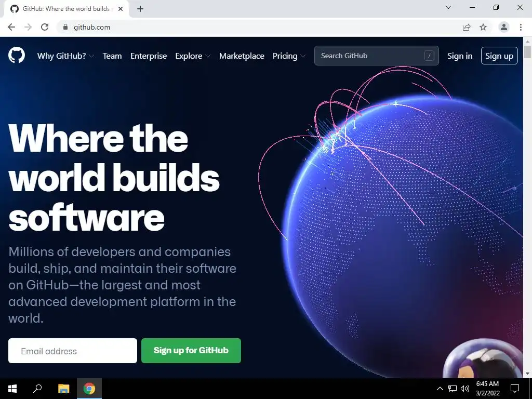Viewport: 532px width, 399px height.
Task: Share this page using the share icon
Action: (467, 27)
